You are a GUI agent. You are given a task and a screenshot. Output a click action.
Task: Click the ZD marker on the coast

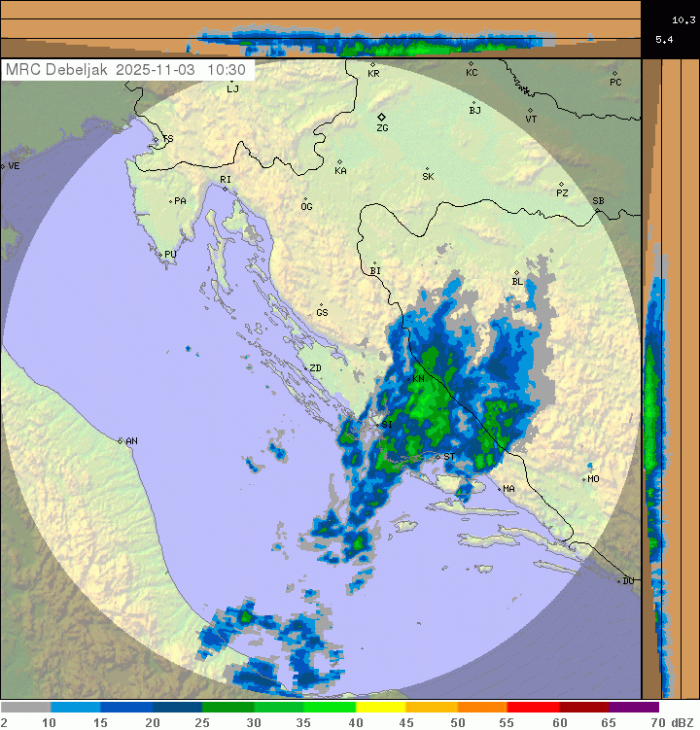click(304, 368)
